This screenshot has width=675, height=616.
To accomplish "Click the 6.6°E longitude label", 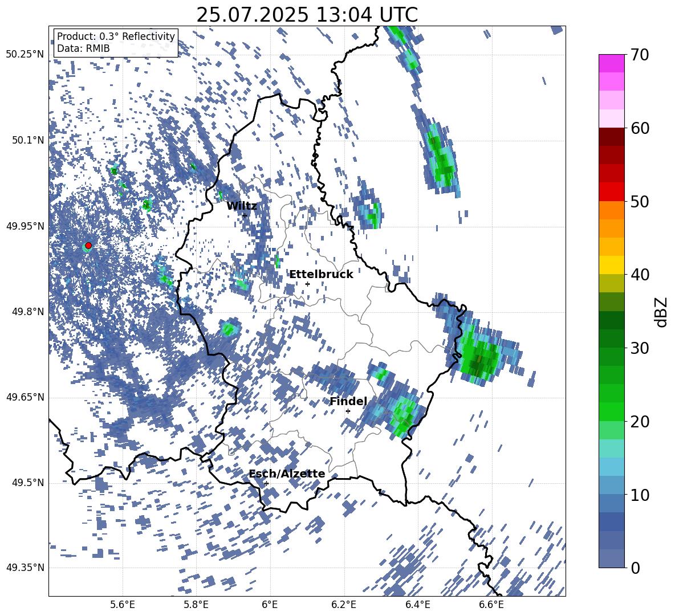I will pos(491,605).
